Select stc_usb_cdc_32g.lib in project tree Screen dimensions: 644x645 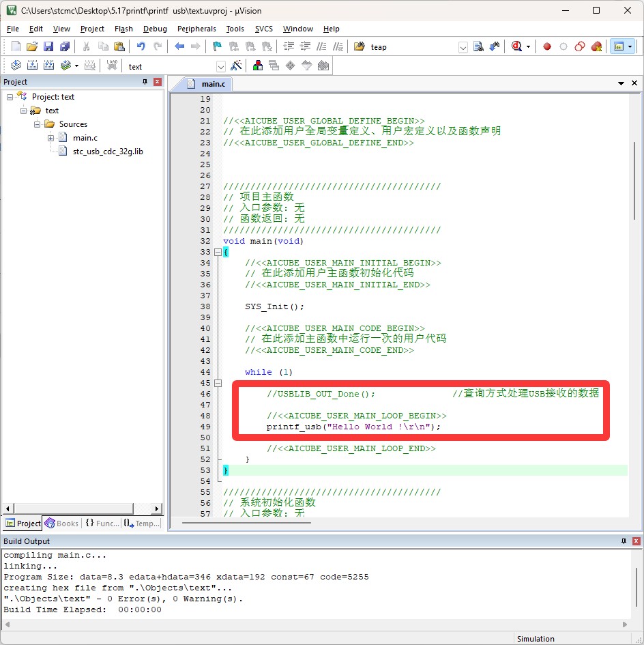(x=108, y=152)
